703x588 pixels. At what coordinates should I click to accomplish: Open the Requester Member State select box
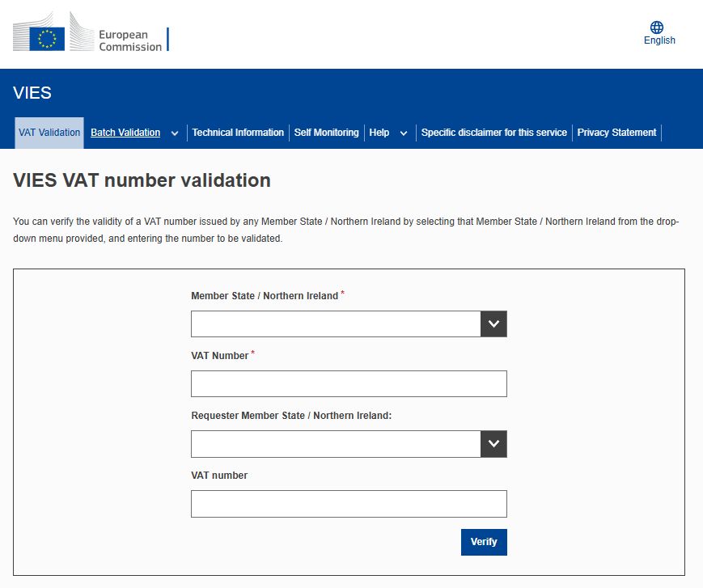(336, 444)
